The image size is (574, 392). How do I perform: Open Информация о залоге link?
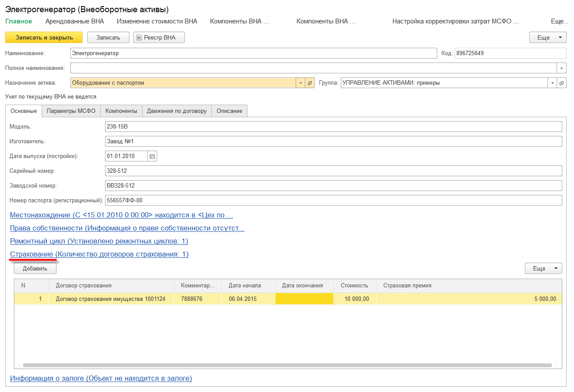point(101,379)
